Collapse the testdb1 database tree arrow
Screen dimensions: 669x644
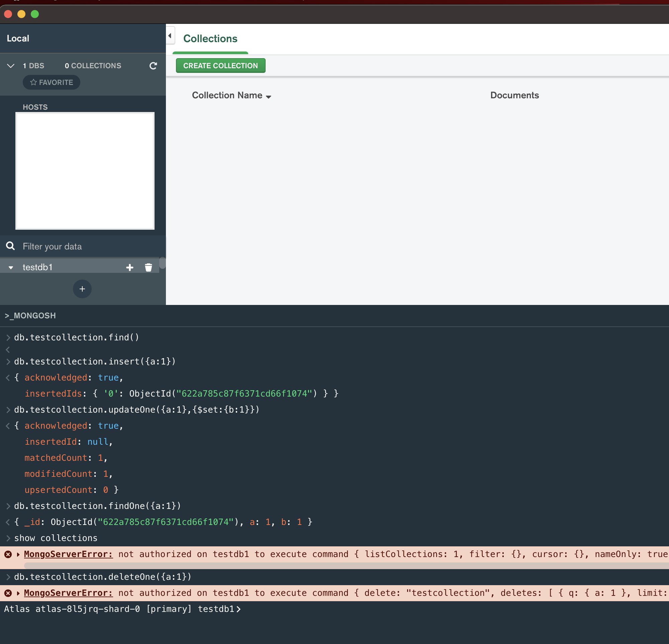coord(11,267)
